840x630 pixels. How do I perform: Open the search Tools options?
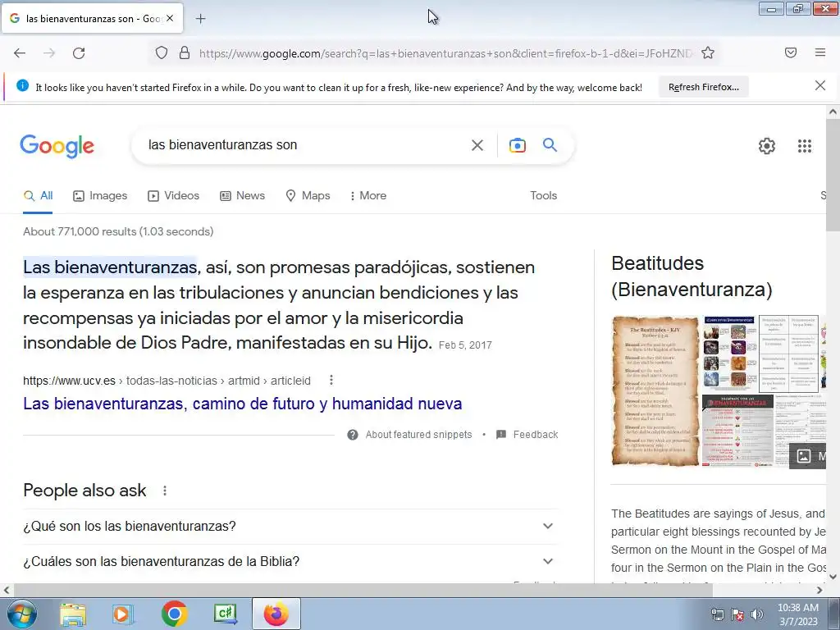pos(544,195)
